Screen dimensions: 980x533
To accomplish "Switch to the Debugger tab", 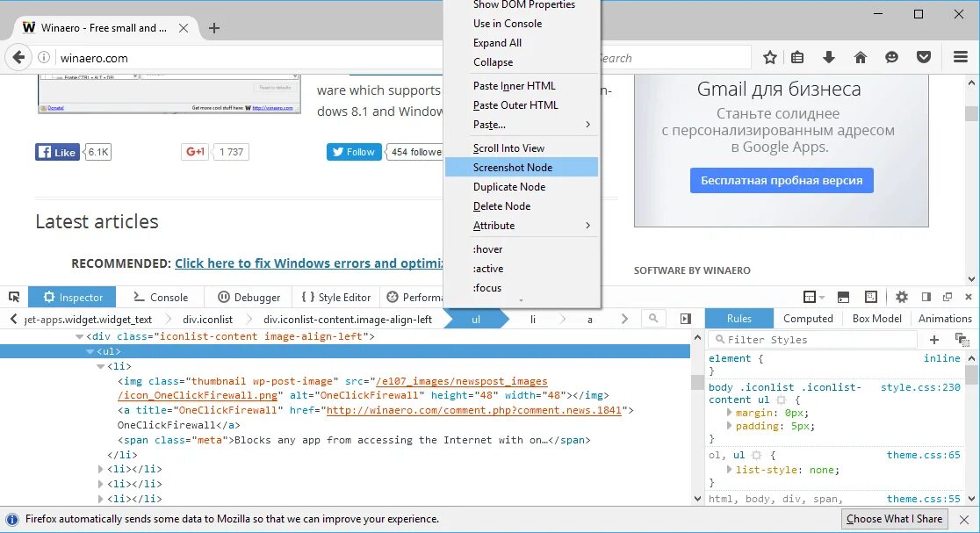I will [x=249, y=298].
